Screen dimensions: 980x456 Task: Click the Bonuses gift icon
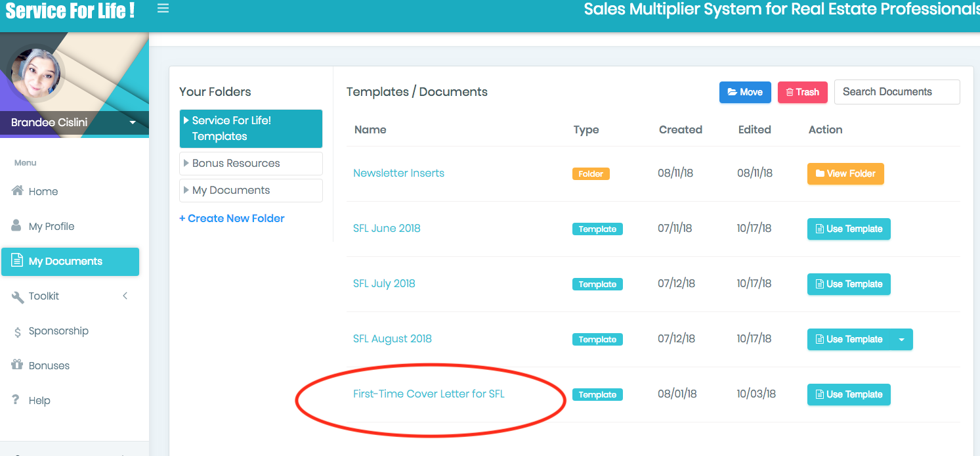(x=17, y=365)
